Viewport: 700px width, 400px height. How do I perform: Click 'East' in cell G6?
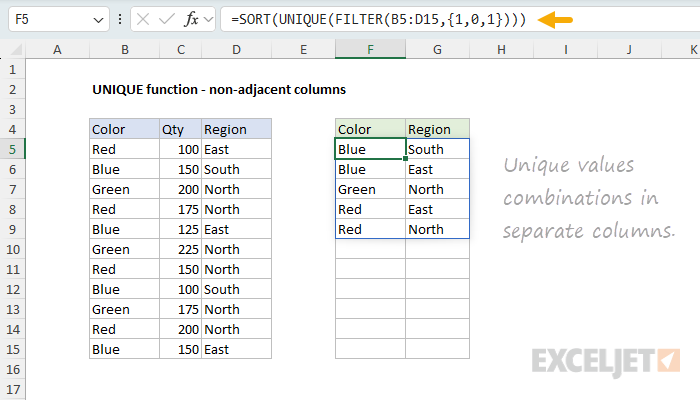(438, 169)
